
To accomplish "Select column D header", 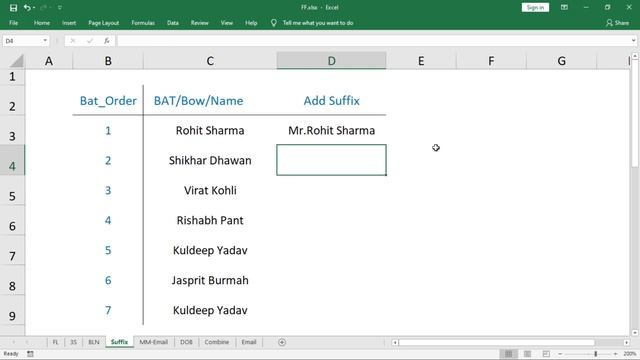I will pos(331,61).
